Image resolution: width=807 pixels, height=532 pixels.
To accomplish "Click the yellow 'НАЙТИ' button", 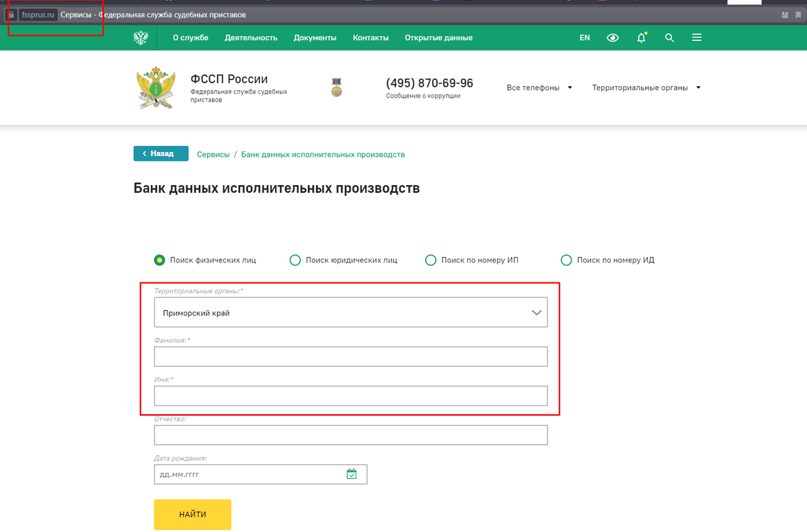I will pos(192,515).
